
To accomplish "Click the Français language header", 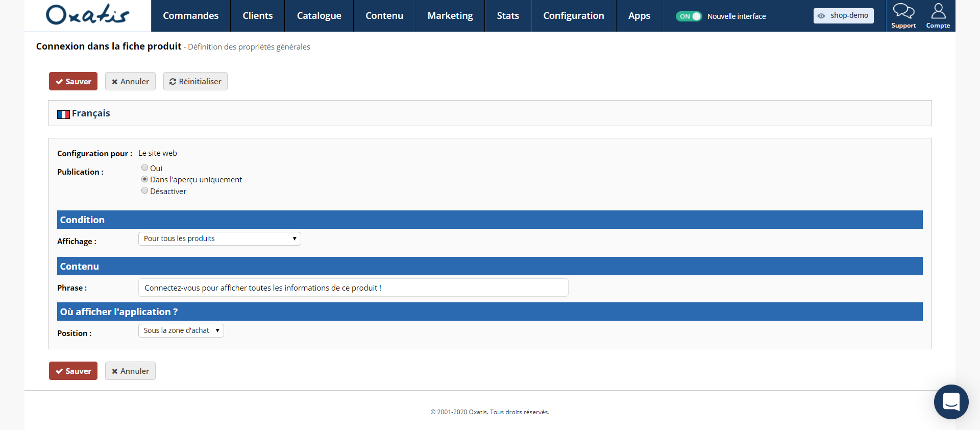I will (490, 113).
